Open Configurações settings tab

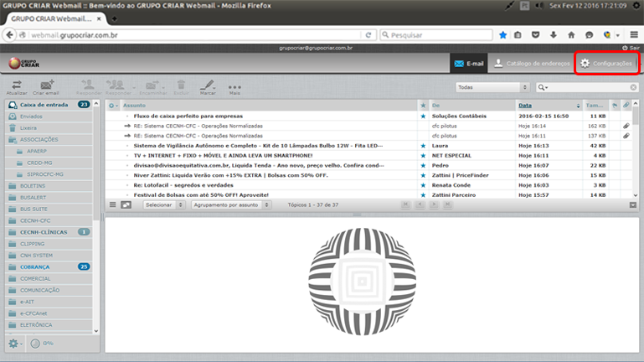606,64
